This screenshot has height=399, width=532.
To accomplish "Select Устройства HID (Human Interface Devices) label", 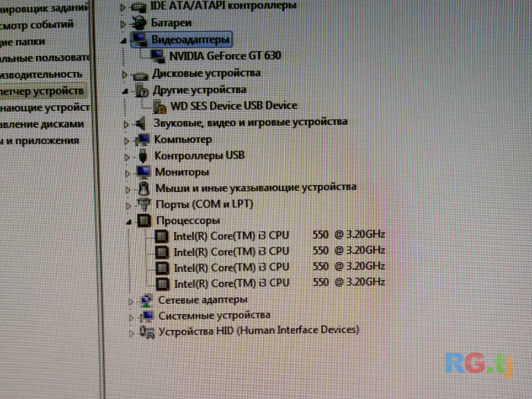I will (259, 331).
